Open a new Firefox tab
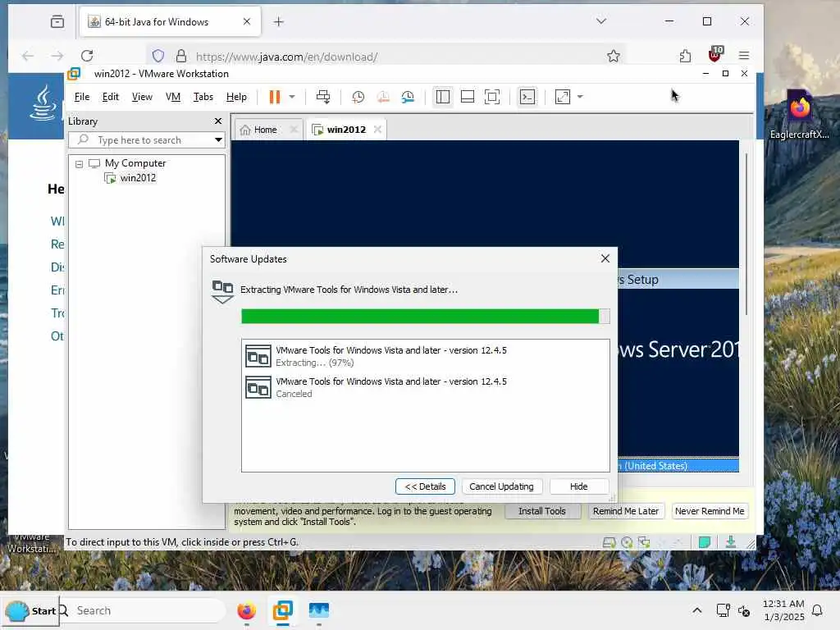Viewport: 840px width, 630px height. (279, 22)
